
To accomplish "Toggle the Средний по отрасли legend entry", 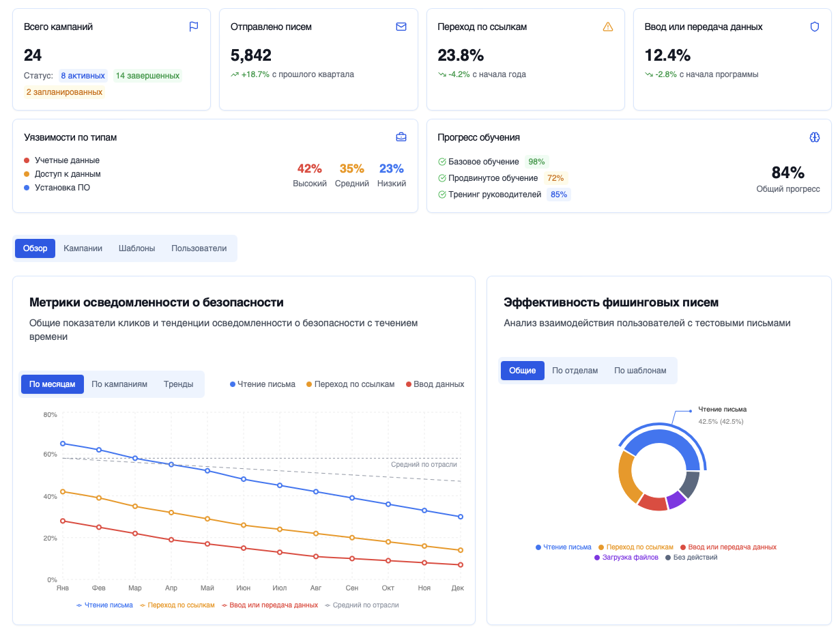I will point(362,605).
